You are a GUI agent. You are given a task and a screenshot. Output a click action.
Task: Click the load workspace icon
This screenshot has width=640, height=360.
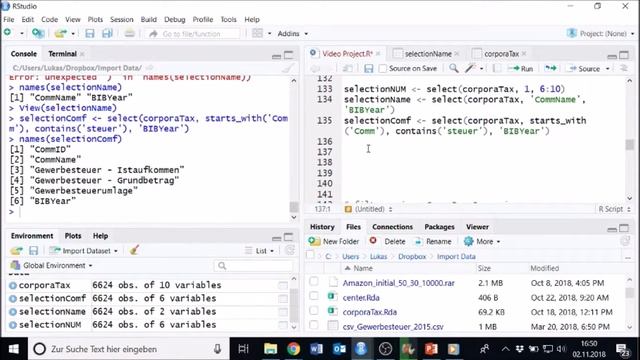[17, 251]
